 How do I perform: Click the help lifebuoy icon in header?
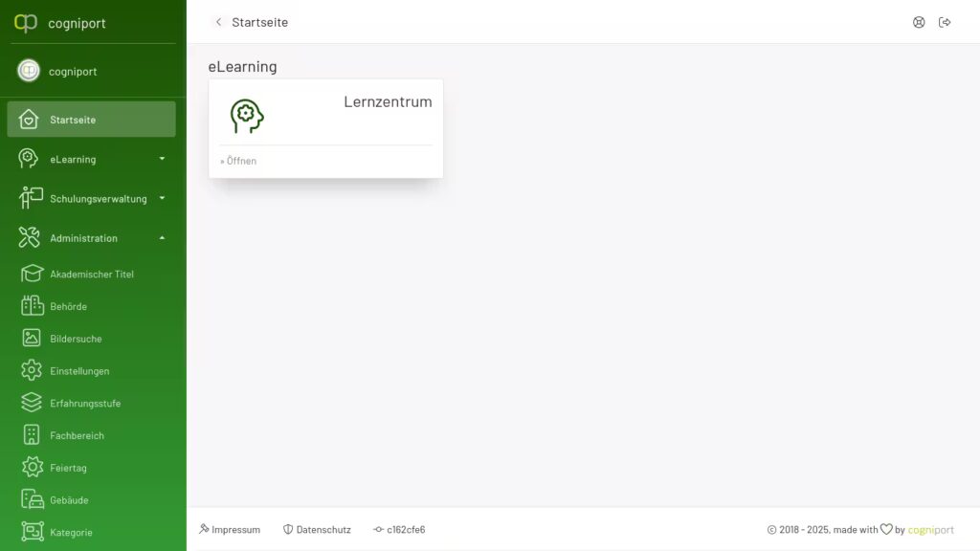918,23
